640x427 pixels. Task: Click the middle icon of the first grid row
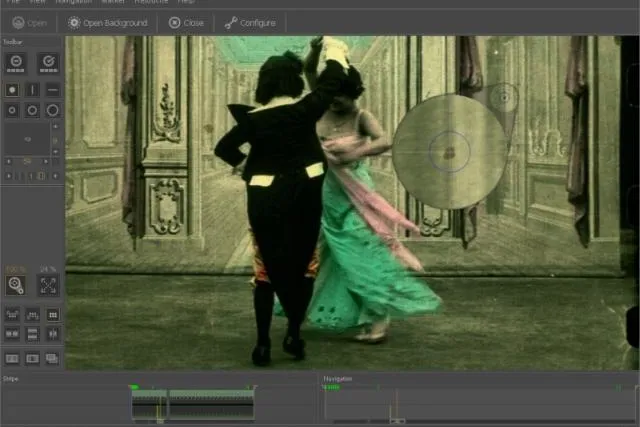pyautogui.click(x=33, y=315)
